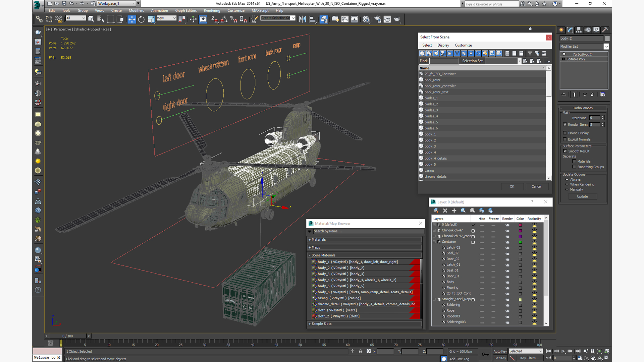Change color swatch of 0 (default) layer

click(x=520, y=225)
